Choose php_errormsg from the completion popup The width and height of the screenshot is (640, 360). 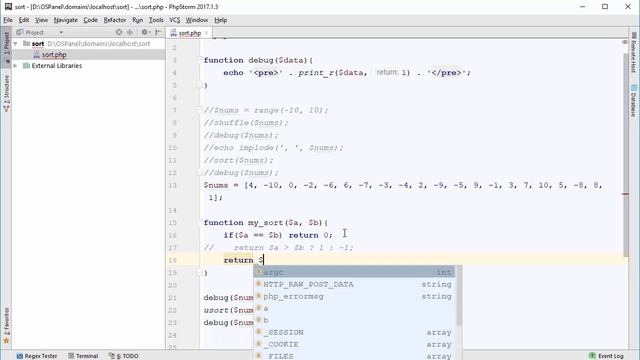point(355,296)
